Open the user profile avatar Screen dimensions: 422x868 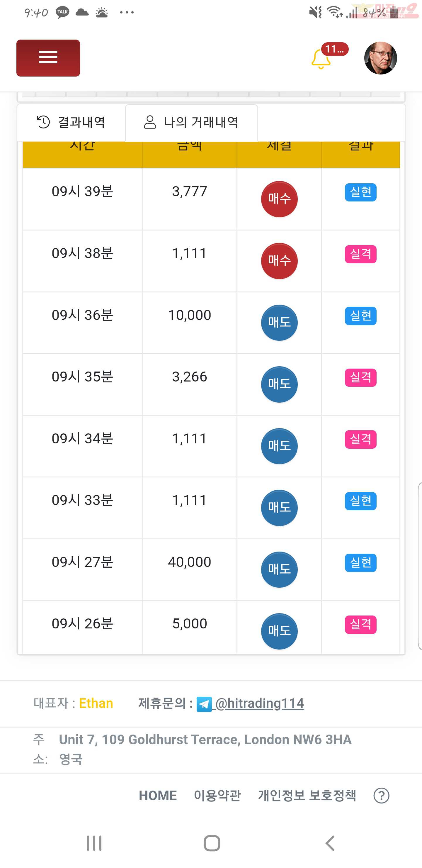381,58
